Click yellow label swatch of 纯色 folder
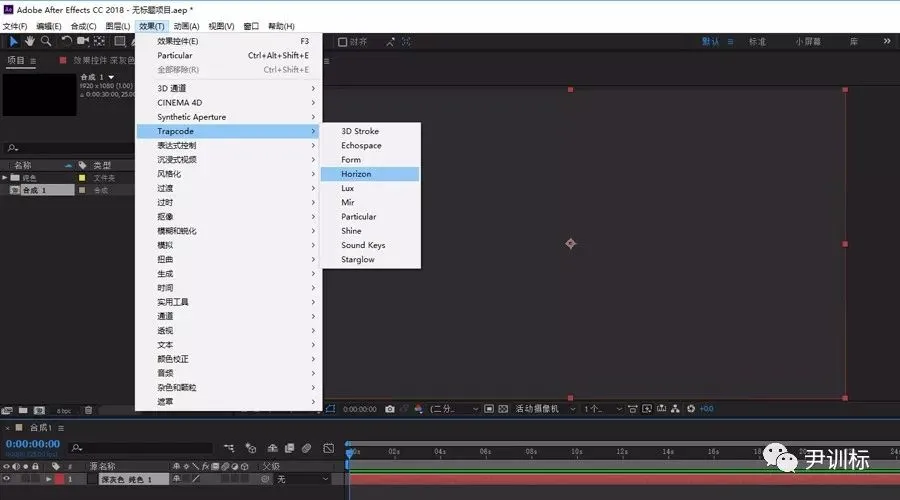 (x=82, y=178)
